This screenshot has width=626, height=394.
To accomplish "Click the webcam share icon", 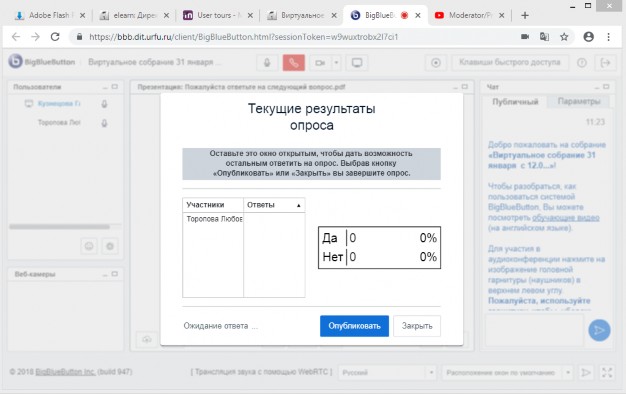I will pyautogui.click(x=320, y=63).
